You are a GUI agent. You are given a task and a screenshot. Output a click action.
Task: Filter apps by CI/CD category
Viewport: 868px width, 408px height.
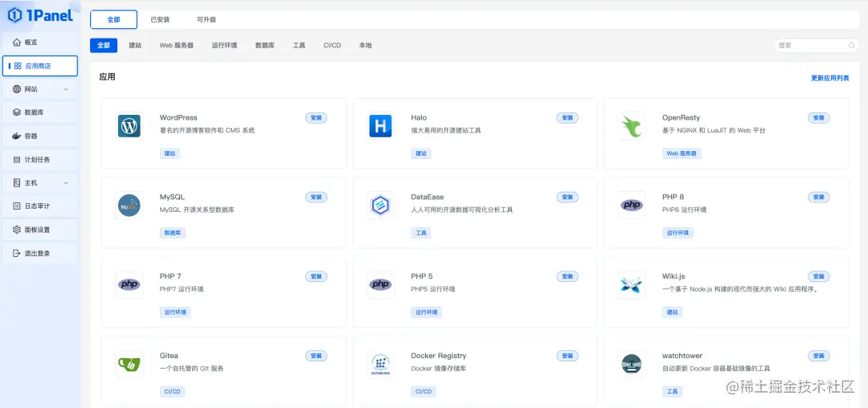coord(332,45)
